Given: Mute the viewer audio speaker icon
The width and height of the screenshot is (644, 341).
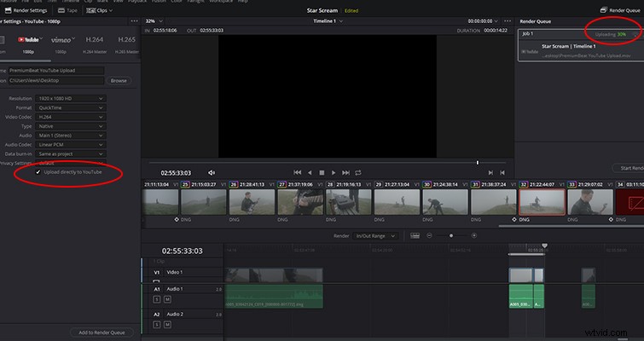Looking at the screenshot, I should (212, 173).
